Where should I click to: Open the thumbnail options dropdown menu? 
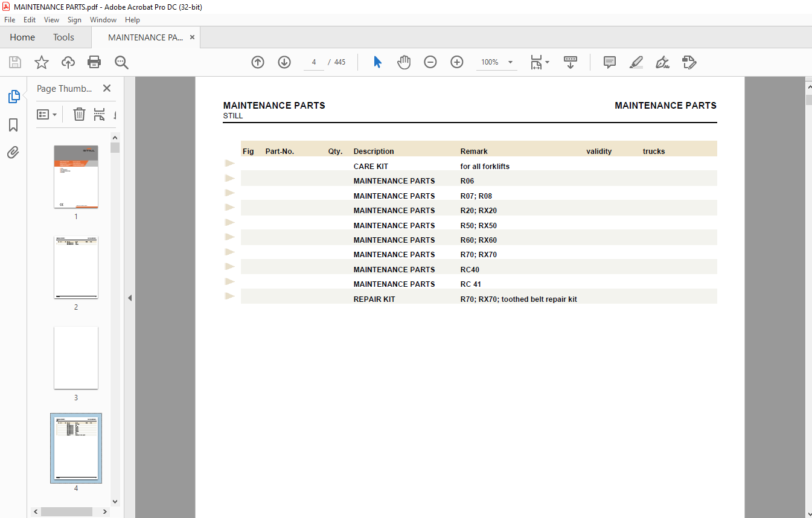coord(47,114)
